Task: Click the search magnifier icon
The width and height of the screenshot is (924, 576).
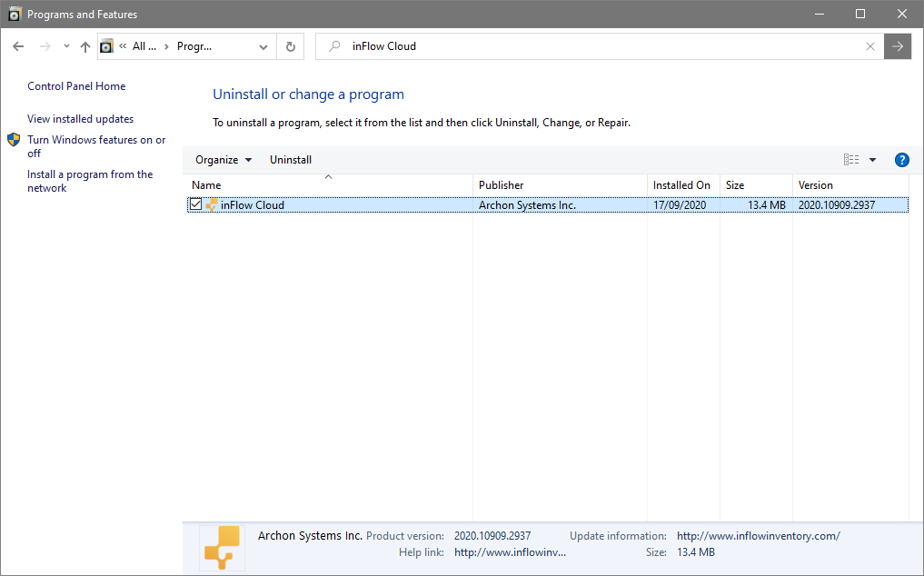Action: (x=334, y=46)
